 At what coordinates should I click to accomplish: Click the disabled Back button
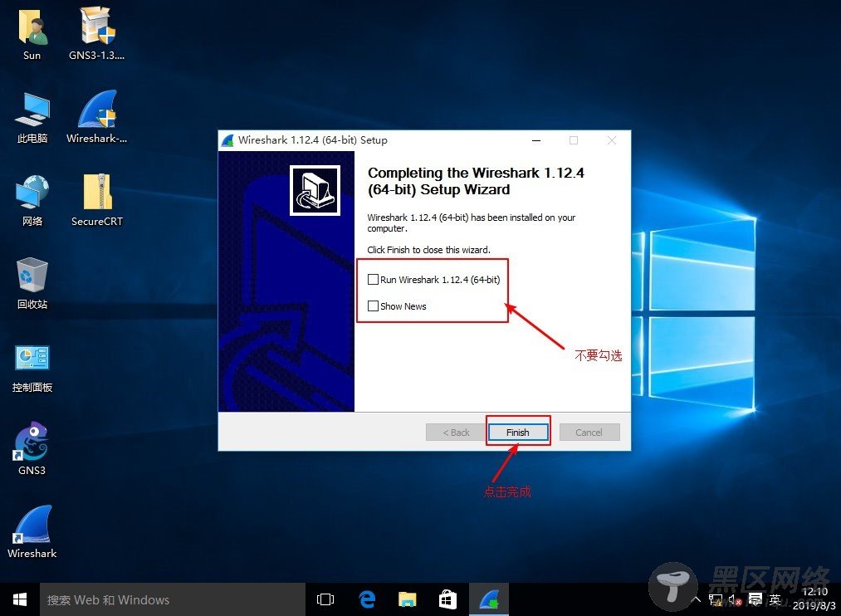(x=456, y=432)
